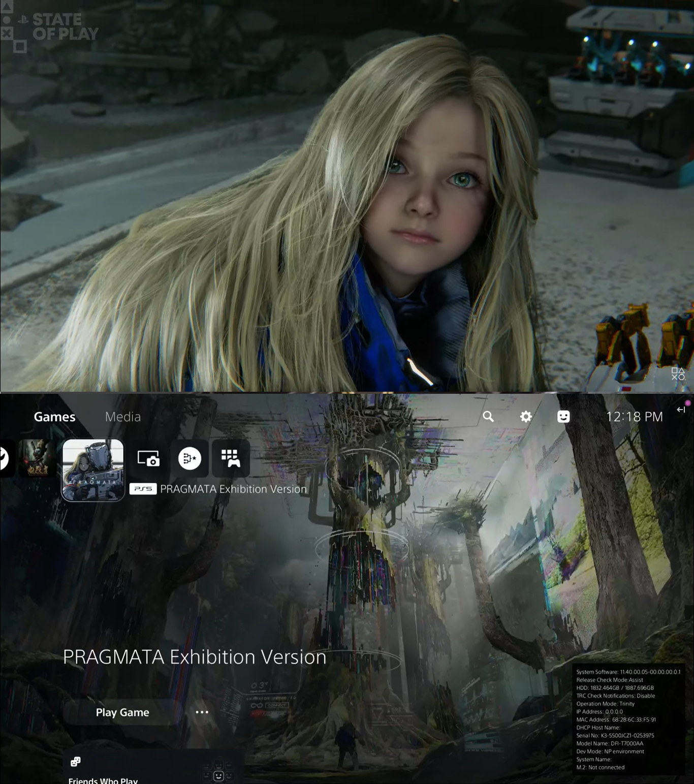Click the 'TRC Check Notifications: Disable' line

(x=616, y=696)
